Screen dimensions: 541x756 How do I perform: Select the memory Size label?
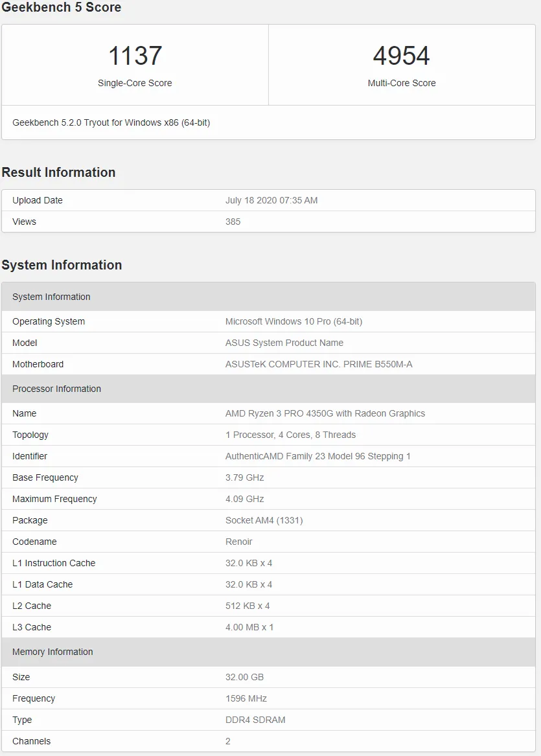click(x=21, y=677)
